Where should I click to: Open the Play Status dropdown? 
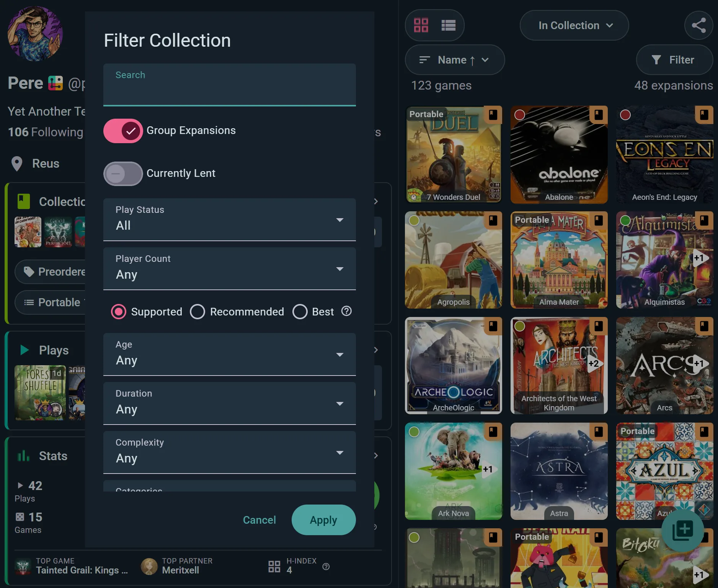[230, 219]
